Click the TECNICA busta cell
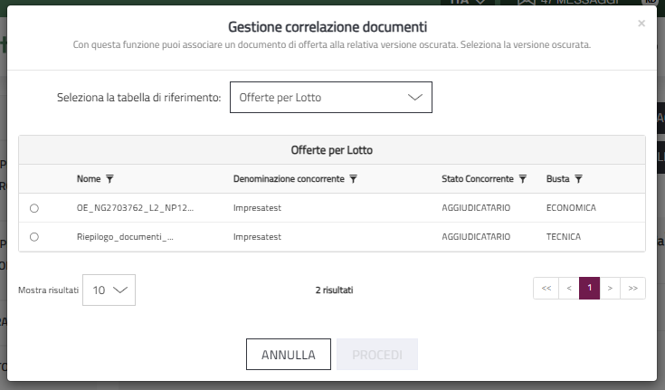This screenshot has height=390, width=665. (563, 237)
